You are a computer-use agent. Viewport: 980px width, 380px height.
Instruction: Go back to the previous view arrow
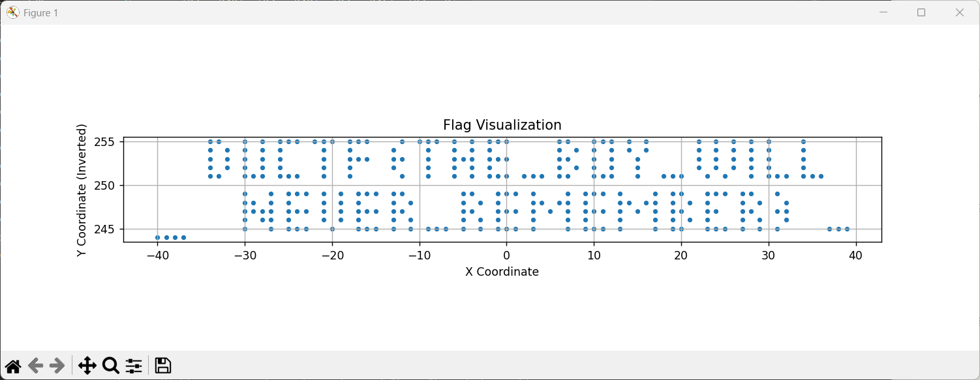(37, 366)
